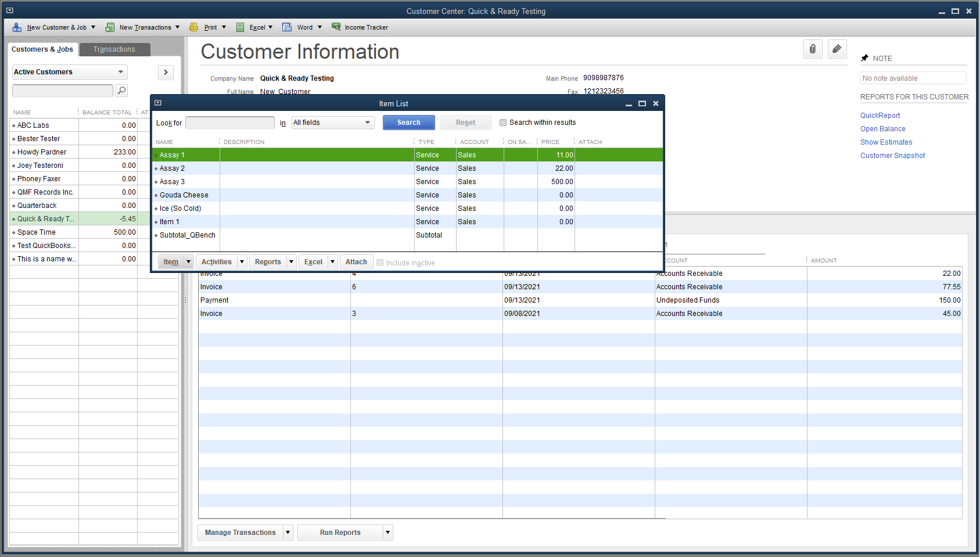Screen dimensions: 980x557
Task: Expand the Excel dropdown arrow in Item List
Action: click(x=332, y=262)
